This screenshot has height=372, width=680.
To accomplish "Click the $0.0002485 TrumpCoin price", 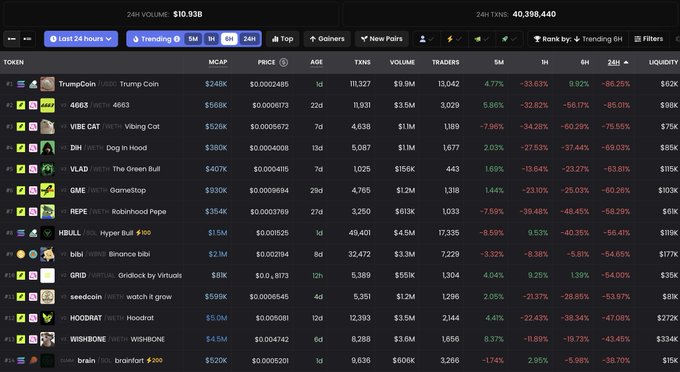I will 269,84.
